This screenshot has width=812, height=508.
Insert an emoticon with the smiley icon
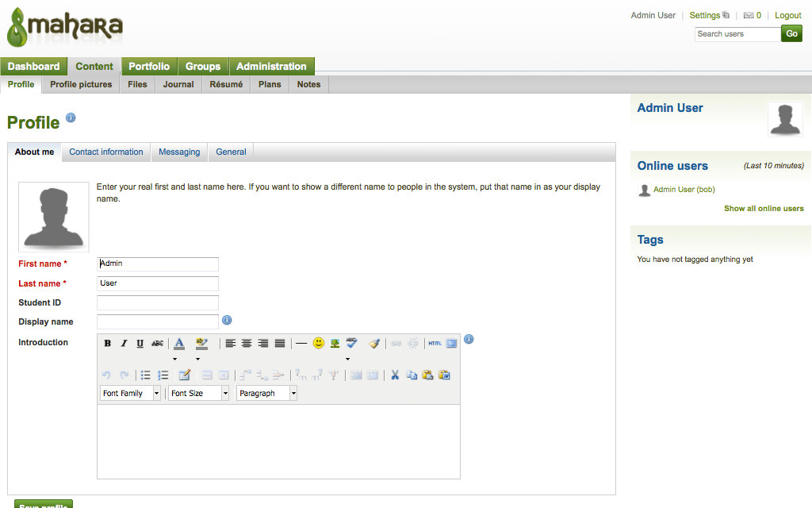(x=319, y=344)
